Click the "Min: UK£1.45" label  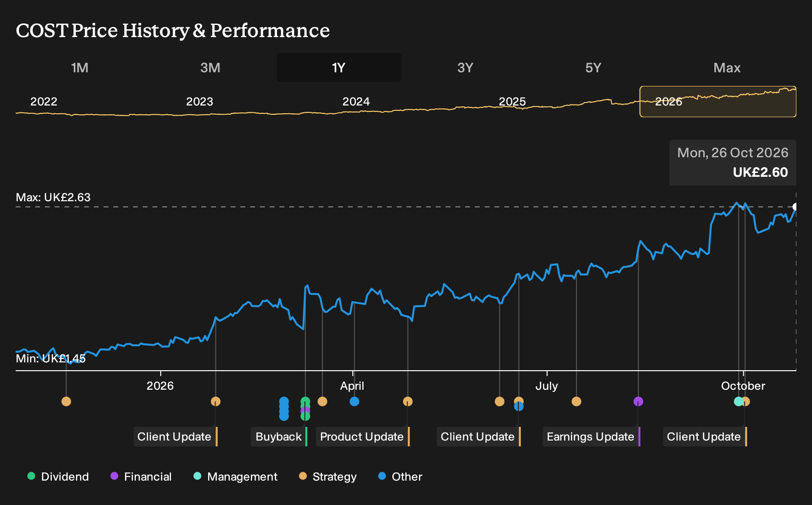click(51, 358)
